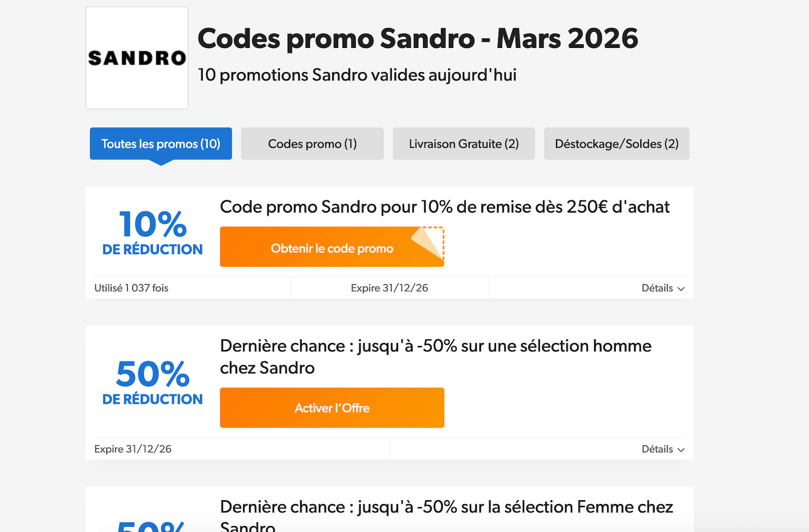Click the page title Codes promo Sandro
Viewport: 809px width, 532px height.
pyautogui.click(x=418, y=38)
